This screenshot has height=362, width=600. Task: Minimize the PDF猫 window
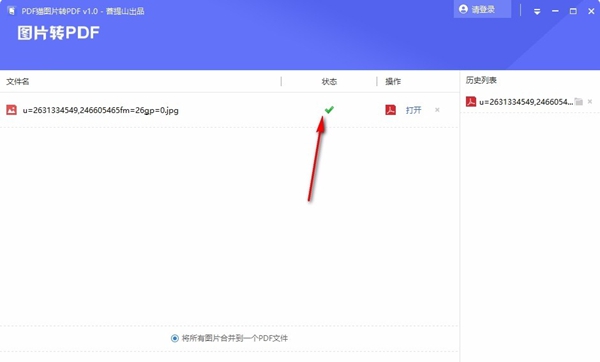[x=555, y=11]
